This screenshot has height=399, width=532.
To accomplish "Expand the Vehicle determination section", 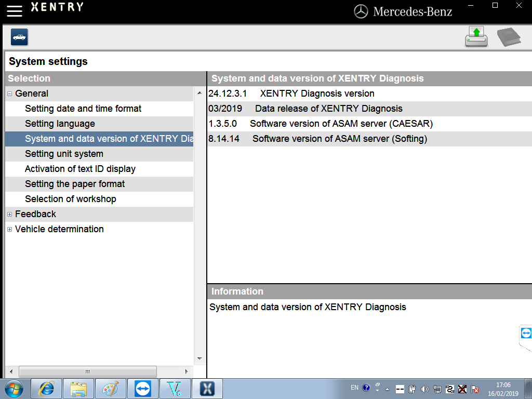I will (9, 229).
